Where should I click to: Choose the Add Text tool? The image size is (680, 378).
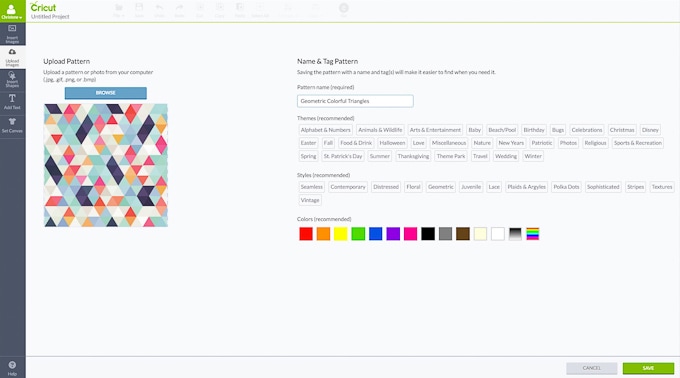pos(12,102)
